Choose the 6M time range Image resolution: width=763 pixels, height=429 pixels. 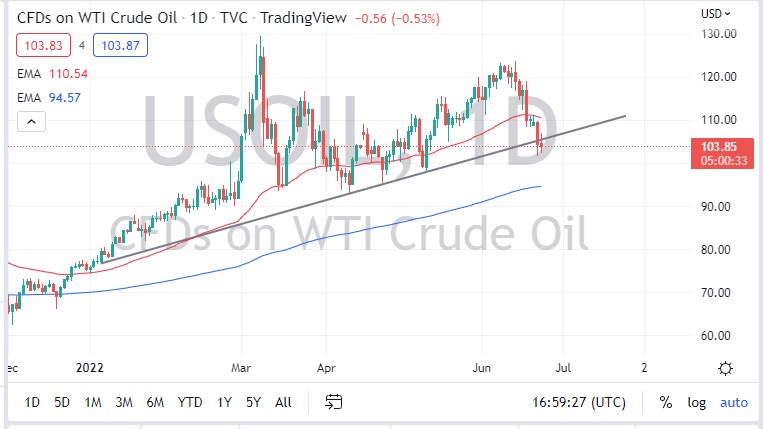(155, 402)
